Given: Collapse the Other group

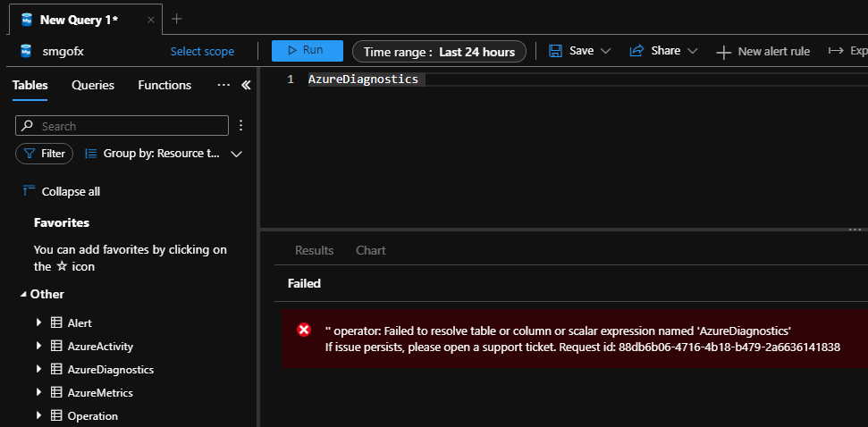Looking at the screenshot, I should 23,294.
